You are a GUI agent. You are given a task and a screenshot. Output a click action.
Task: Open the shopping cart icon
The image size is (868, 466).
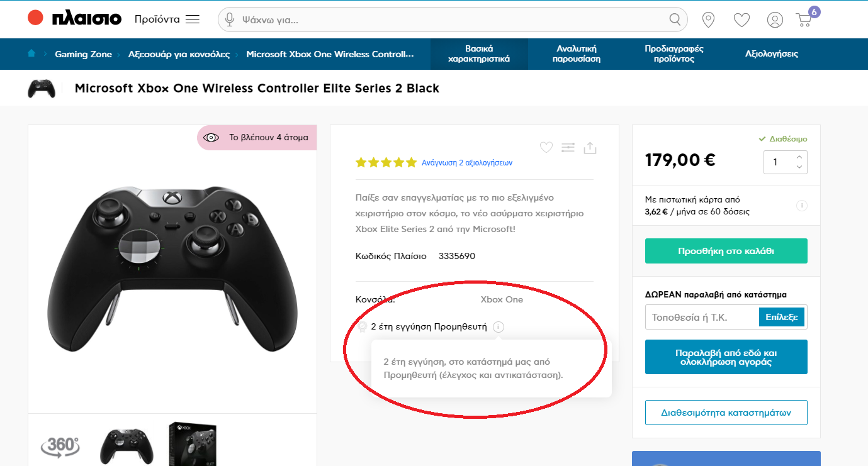coord(804,20)
